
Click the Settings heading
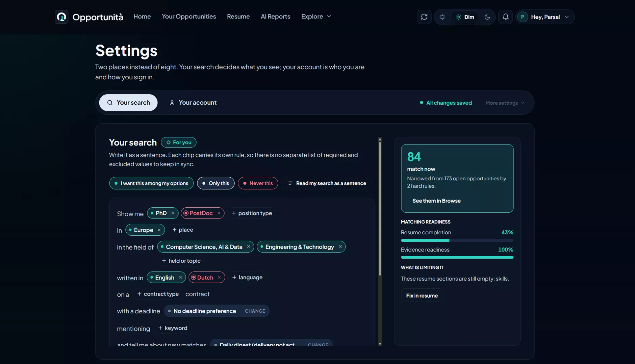126,51
